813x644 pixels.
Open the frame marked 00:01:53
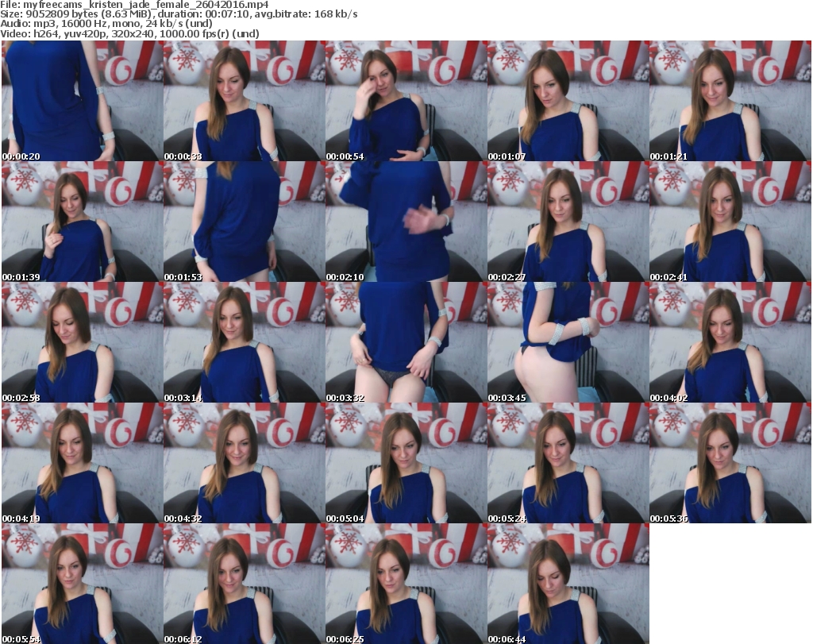click(x=245, y=222)
